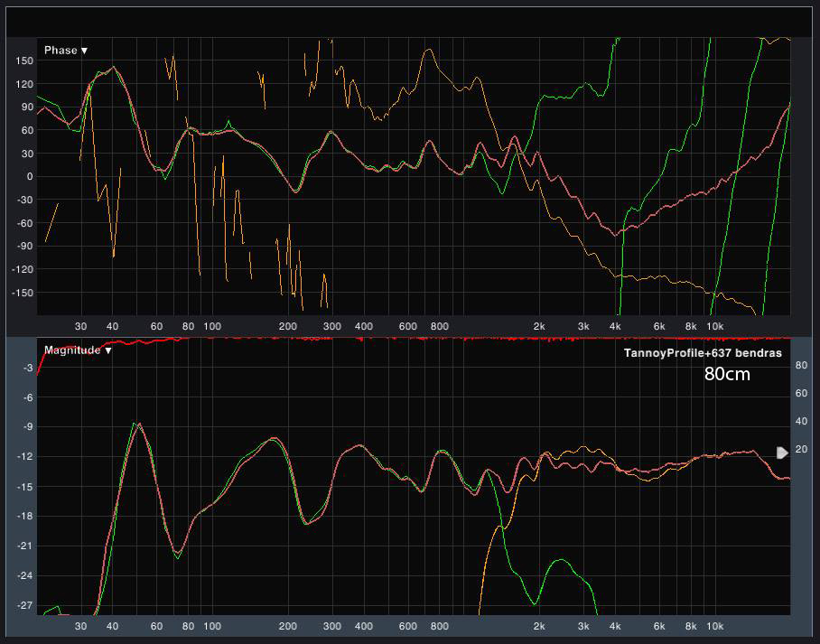Image resolution: width=820 pixels, height=644 pixels.
Task: Click the 30 label on Magnitude frequency axis
Action: (x=80, y=625)
